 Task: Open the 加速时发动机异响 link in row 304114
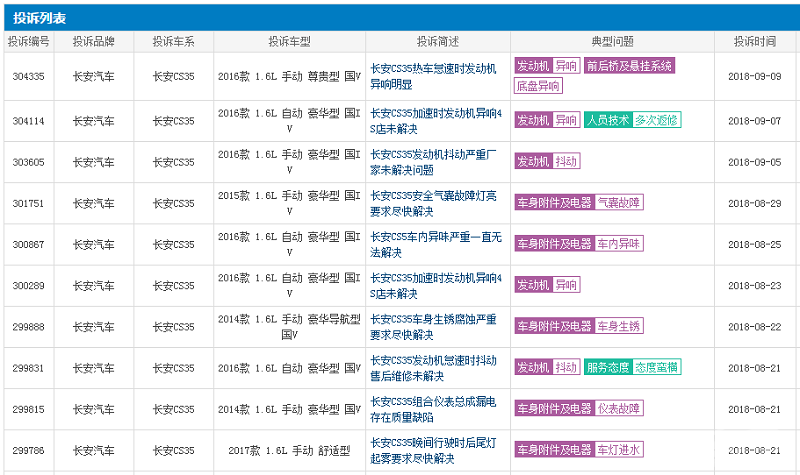436,121
